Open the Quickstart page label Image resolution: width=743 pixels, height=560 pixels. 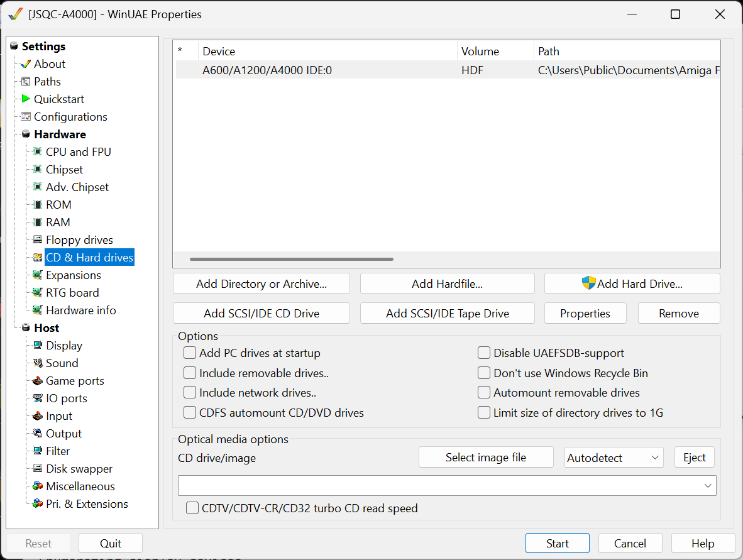click(58, 99)
